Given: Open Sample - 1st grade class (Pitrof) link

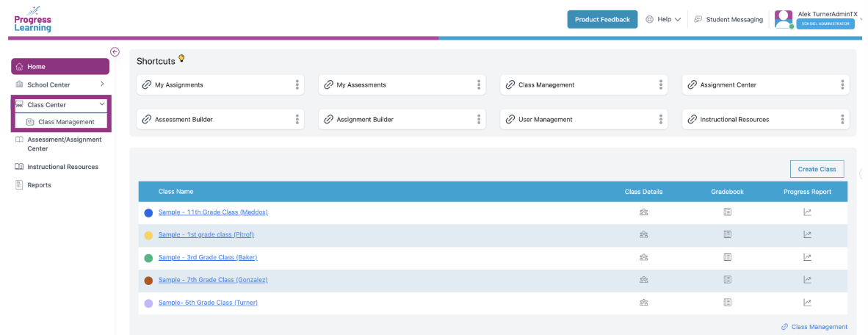Looking at the screenshot, I should point(206,235).
